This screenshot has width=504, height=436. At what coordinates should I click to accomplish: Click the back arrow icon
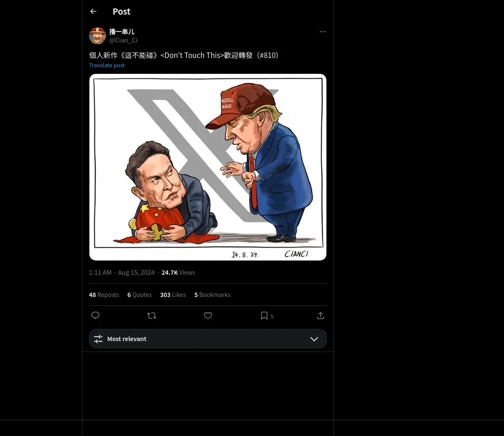(94, 11)
